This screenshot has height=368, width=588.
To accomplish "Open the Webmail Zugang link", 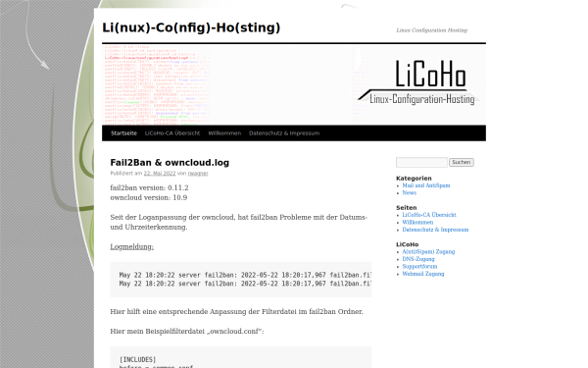I will click(x=423, y=274).
